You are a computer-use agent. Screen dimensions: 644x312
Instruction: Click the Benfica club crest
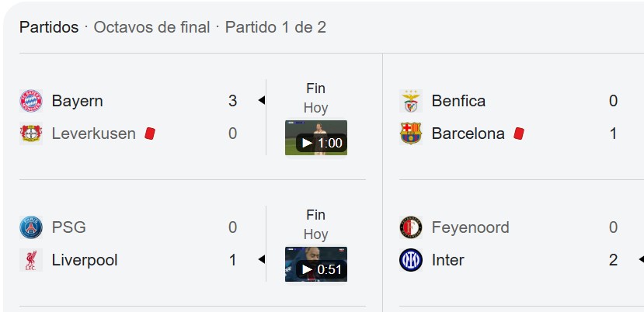[411, 101]
